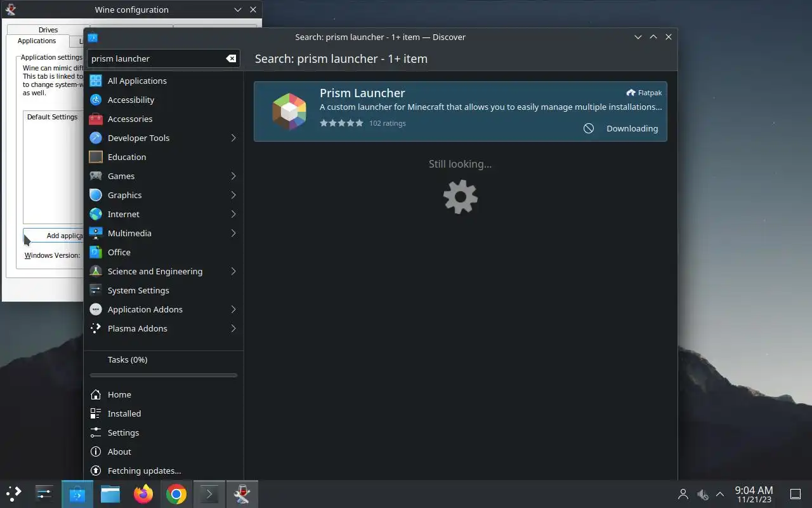Expand the Developer Tools category chevron

(x=233, y=138)
